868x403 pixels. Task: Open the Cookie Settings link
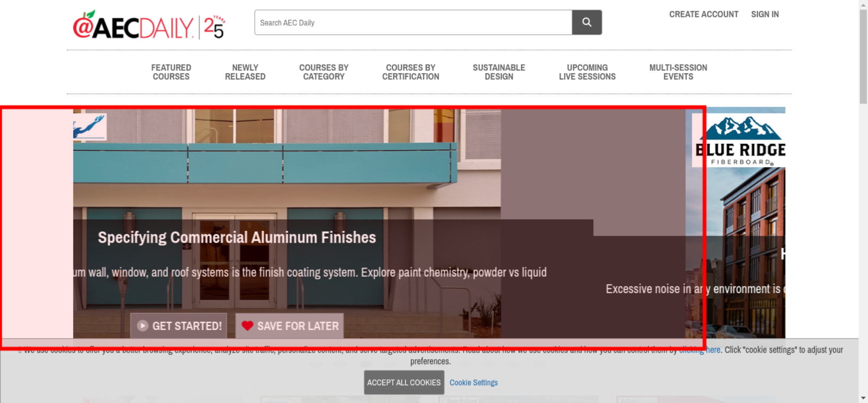point(473,383)
